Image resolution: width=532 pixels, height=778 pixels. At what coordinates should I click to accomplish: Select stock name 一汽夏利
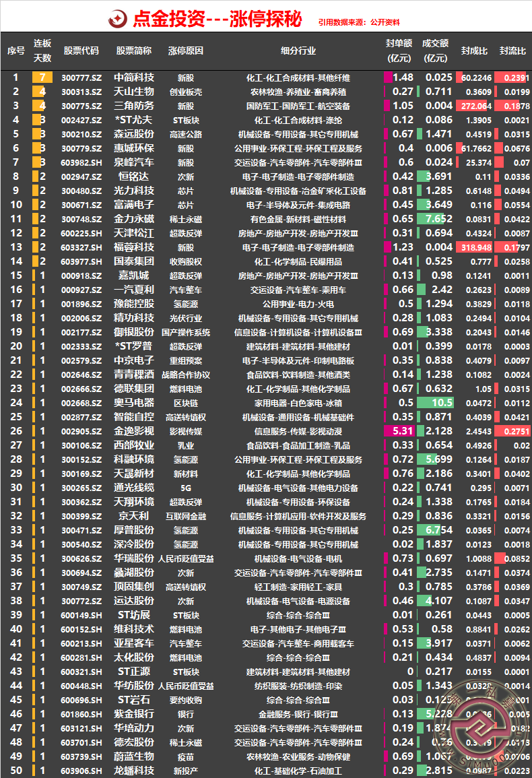[x=134, y=290]
